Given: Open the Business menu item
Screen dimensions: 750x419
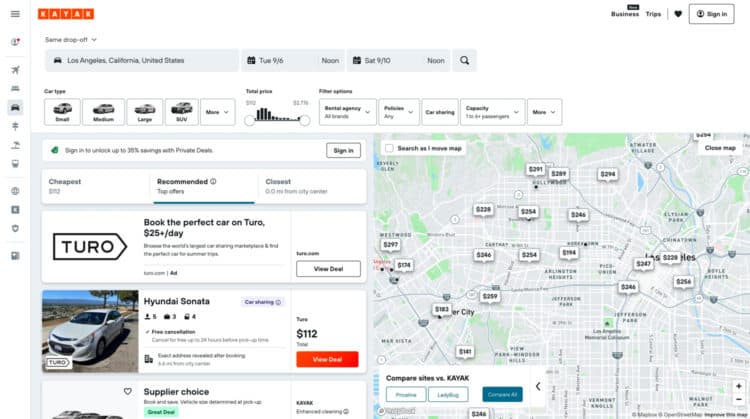Looking at the screenshot, I should coord(625,14).
